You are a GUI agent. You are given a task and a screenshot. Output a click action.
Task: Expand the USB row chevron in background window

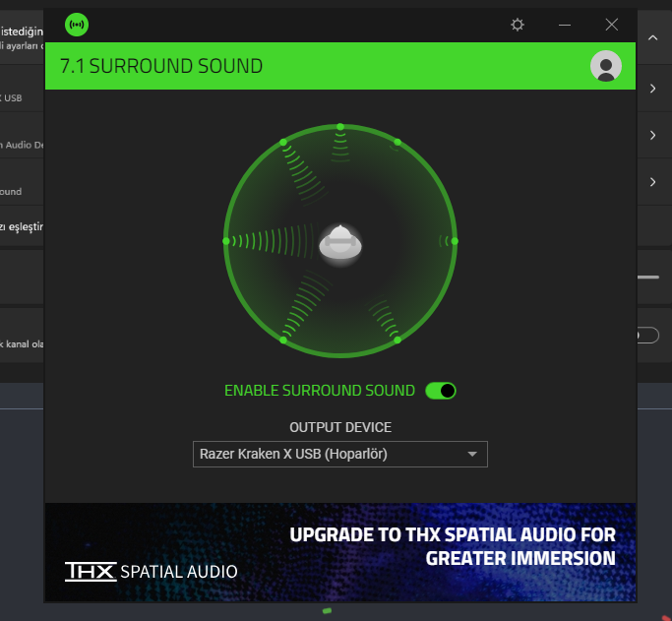tap(652, 89)
